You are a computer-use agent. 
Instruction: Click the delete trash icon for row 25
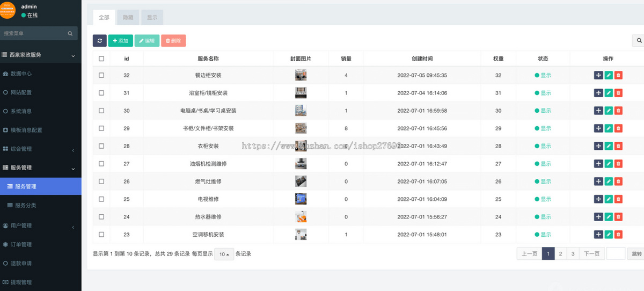pyautogui.click(x=618, y=199)
